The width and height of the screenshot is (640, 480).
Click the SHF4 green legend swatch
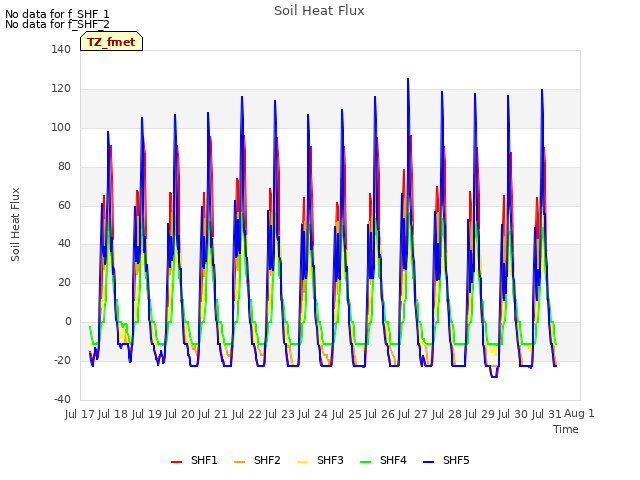365,461
